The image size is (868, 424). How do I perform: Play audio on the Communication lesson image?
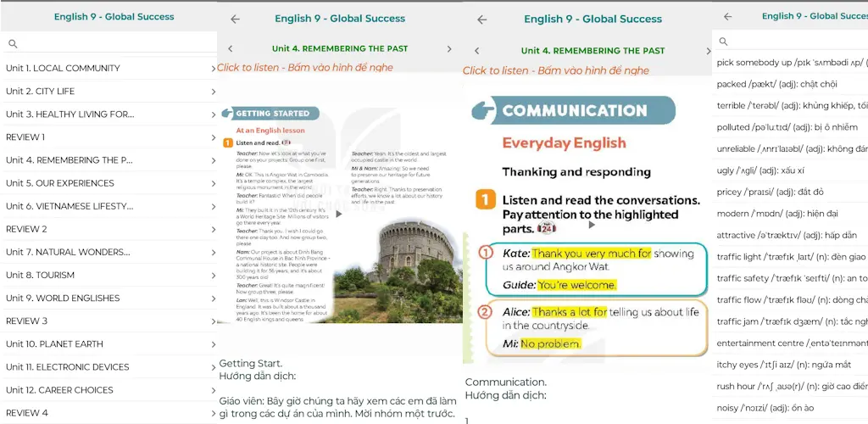point(591,225)
